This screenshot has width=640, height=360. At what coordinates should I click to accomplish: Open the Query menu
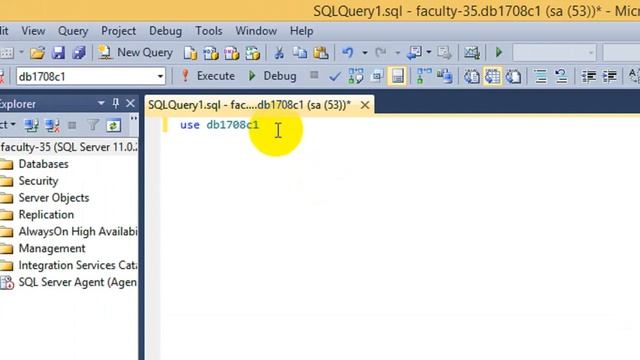point(73,31)
